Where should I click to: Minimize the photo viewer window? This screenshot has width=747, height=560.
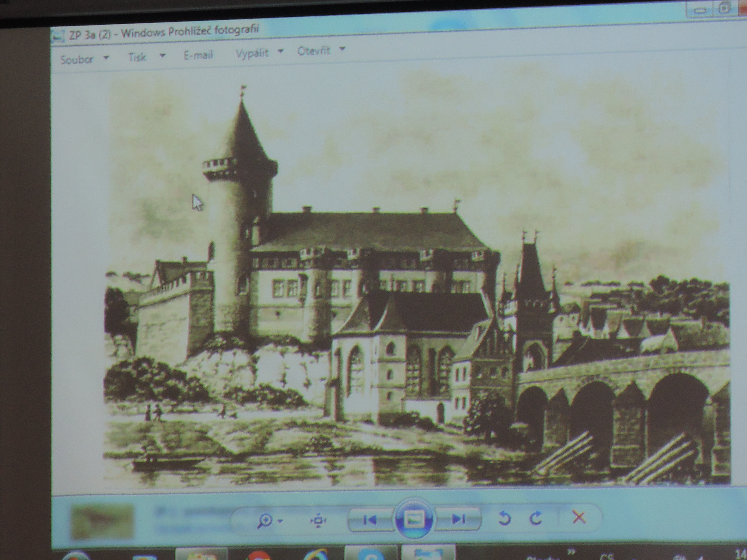[x=700, y=10]
